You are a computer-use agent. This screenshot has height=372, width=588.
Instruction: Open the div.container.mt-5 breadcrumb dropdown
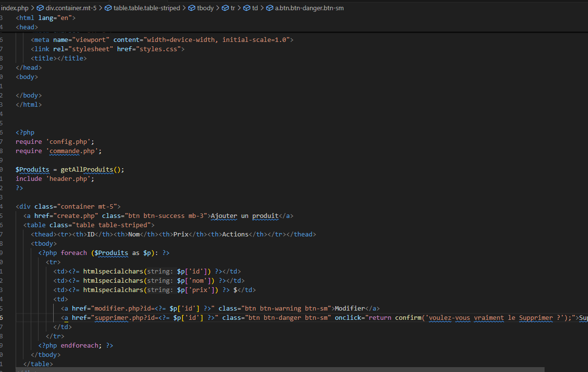point(71,8)
